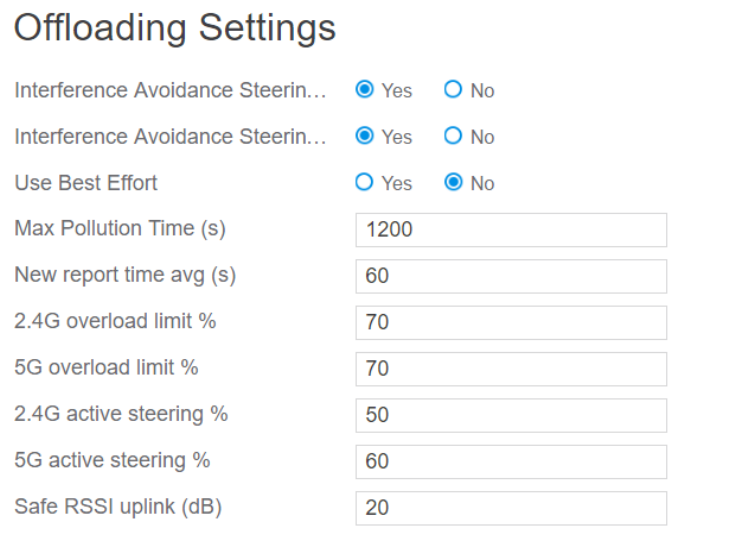Focus the 5G active steering % field
The image size is (735, 534).
pyautogui.click(x=510, y=461)
